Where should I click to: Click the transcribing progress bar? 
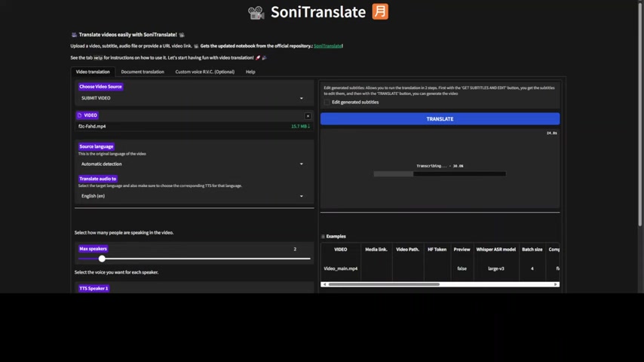440,173
